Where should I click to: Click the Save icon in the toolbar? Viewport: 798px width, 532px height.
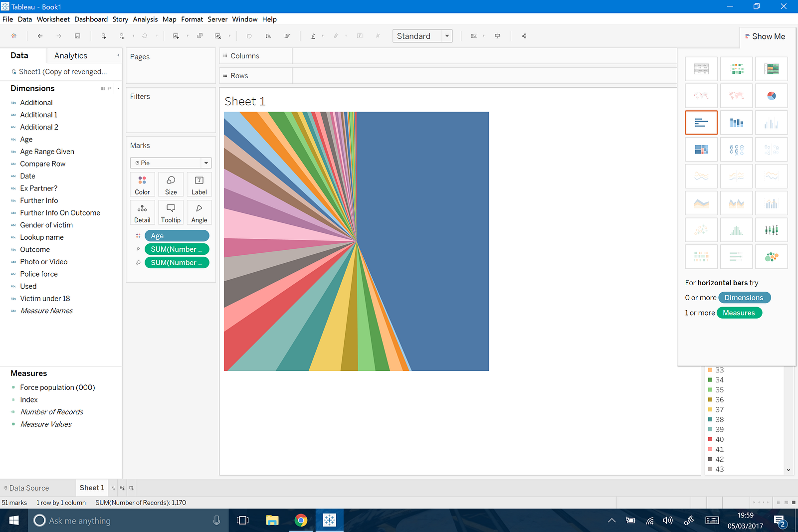point(77,36)
